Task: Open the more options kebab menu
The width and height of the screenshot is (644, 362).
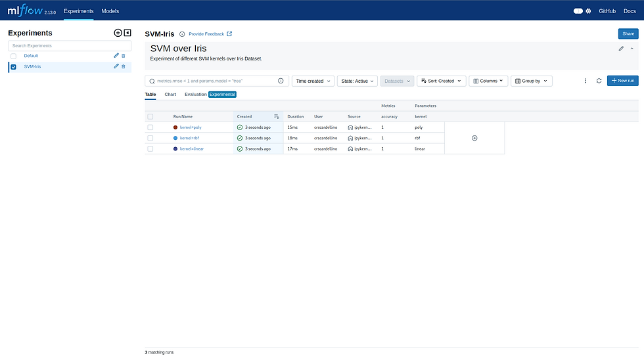Action: [x=586, y=81]
